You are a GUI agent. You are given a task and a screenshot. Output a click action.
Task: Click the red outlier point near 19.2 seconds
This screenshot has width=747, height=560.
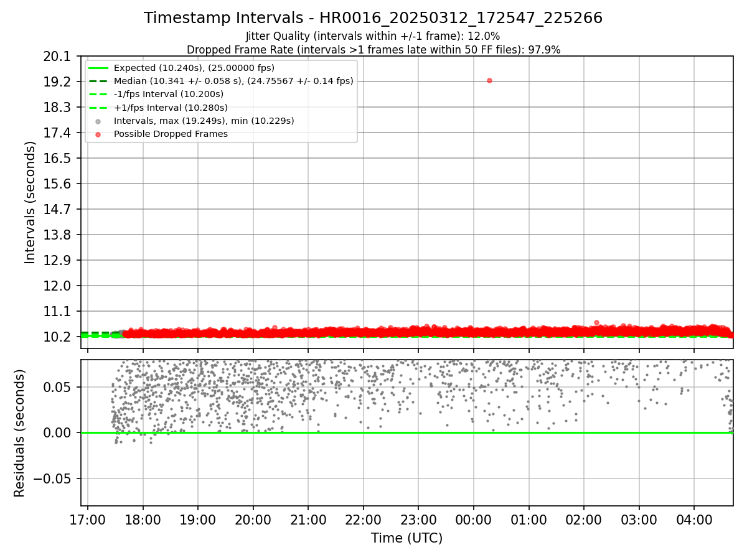coord(489,80)
